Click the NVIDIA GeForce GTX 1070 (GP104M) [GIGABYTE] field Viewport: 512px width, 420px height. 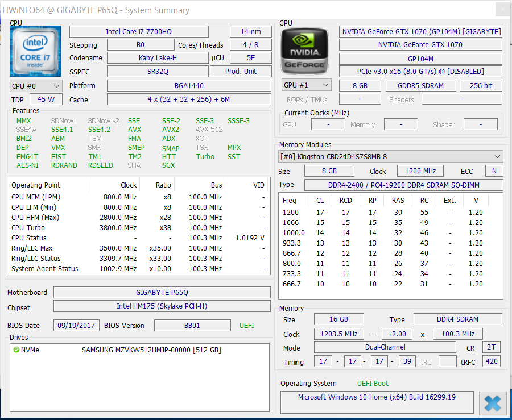(x=420, y=32)
